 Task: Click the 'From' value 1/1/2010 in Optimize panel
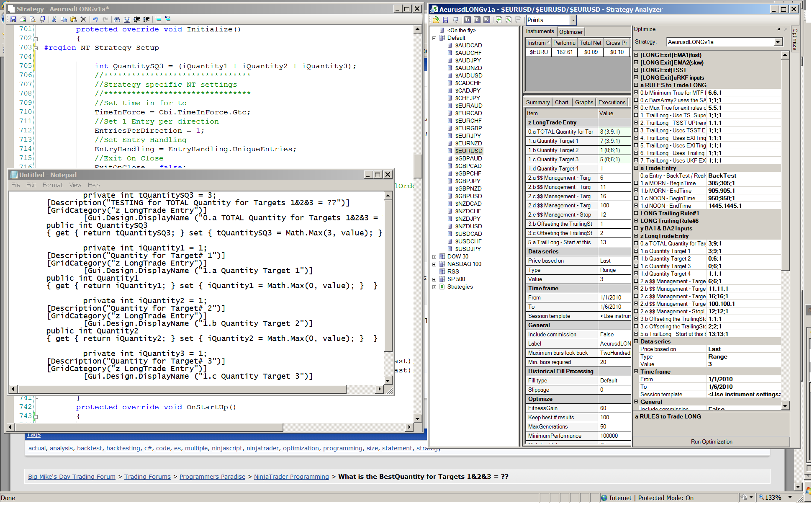(744, 379)
